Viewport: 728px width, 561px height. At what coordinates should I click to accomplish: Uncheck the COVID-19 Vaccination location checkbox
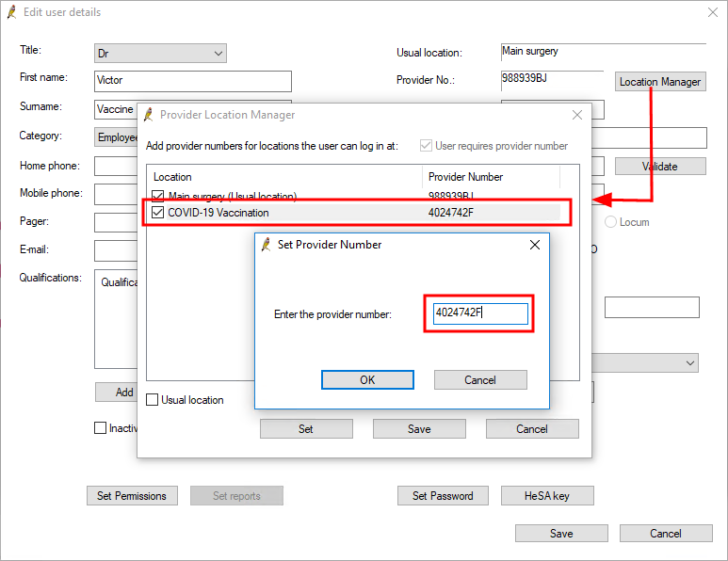[x=158, y=213]
